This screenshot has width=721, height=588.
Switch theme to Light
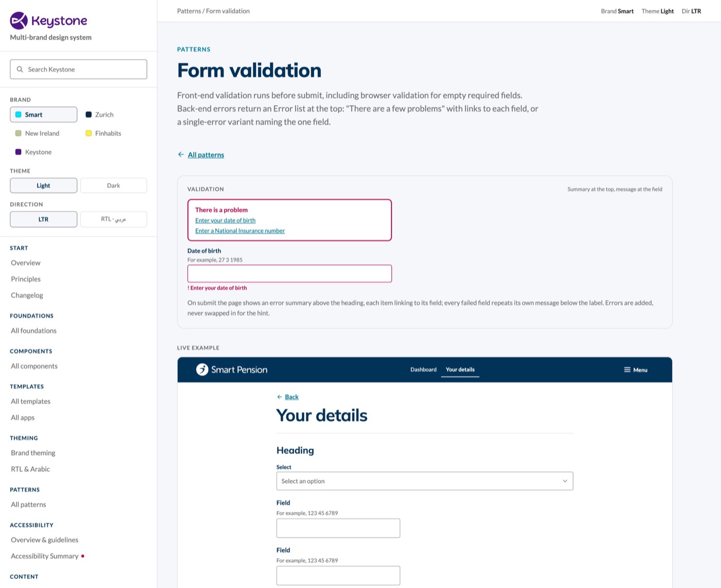click(x=44, y=185)
